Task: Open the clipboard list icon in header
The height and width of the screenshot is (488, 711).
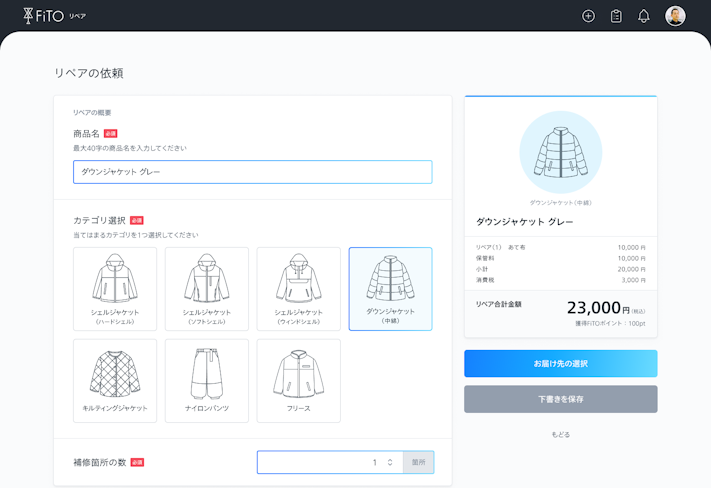Action: (616, 16)
